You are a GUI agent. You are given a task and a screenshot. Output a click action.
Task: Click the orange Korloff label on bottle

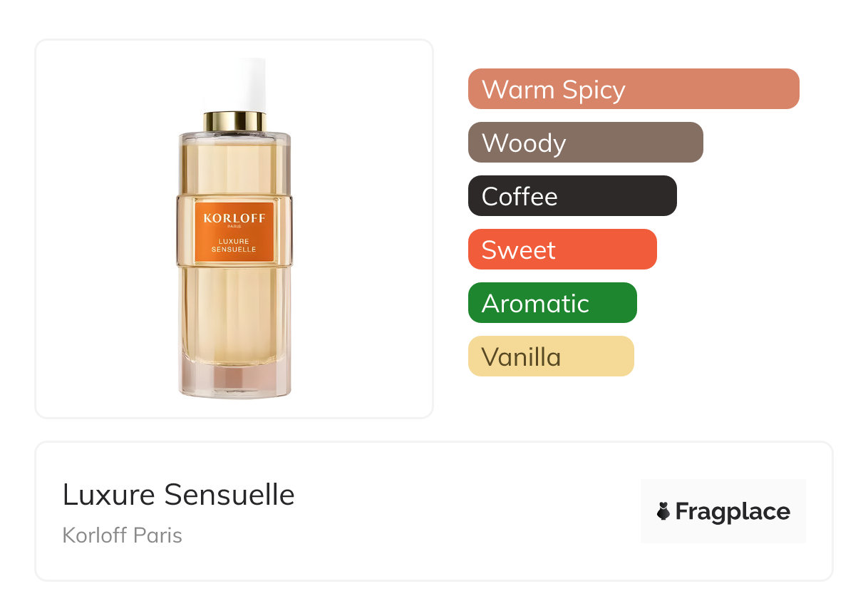(234, 232)
